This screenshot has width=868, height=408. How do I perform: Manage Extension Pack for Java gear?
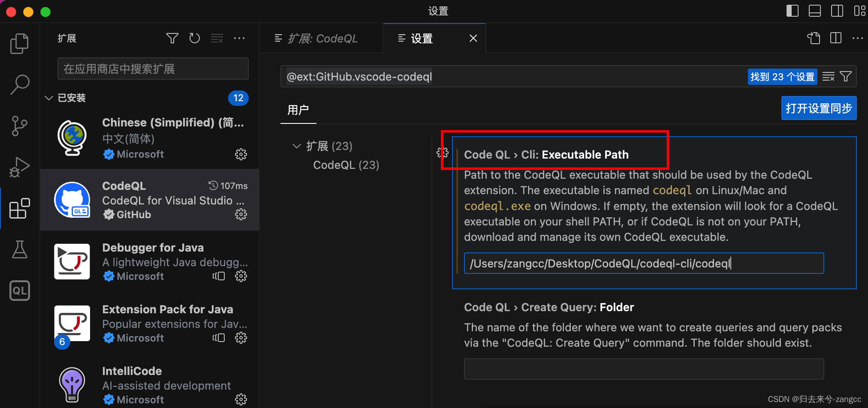click(x=241, y=338)
